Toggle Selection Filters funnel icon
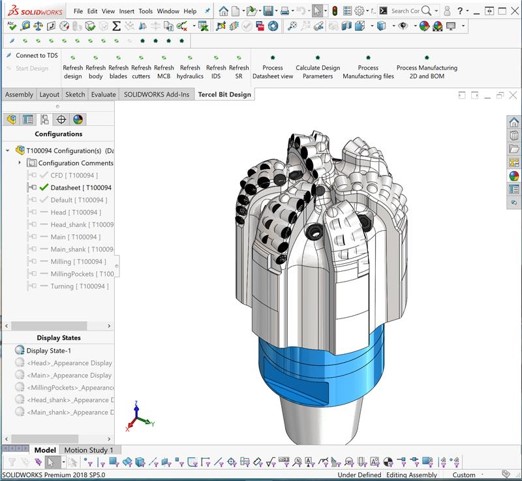 click(x=12, y=462)
